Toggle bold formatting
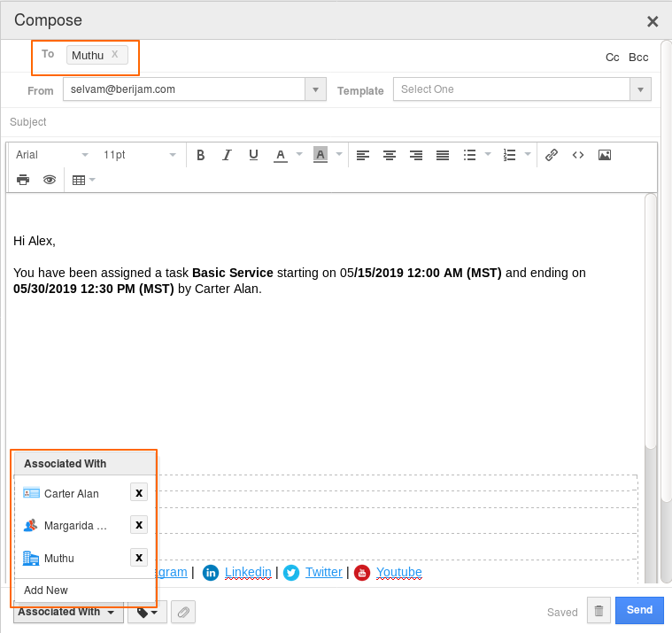Screen dimensions: 672x633 pyautogui.click(x=201, y=155)
